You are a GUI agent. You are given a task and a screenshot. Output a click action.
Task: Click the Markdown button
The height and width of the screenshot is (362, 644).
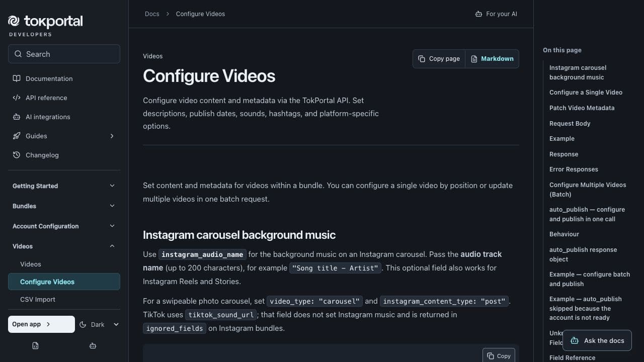492,59
